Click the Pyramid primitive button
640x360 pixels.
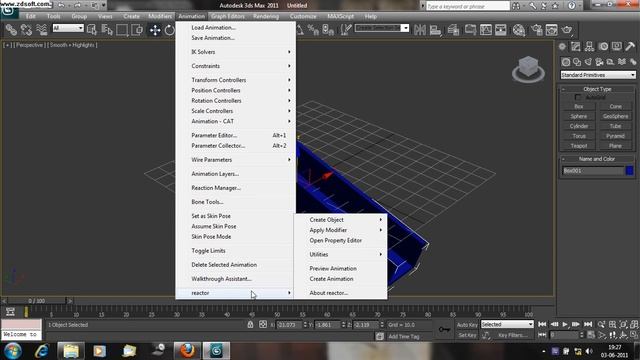tap(616, 136)
